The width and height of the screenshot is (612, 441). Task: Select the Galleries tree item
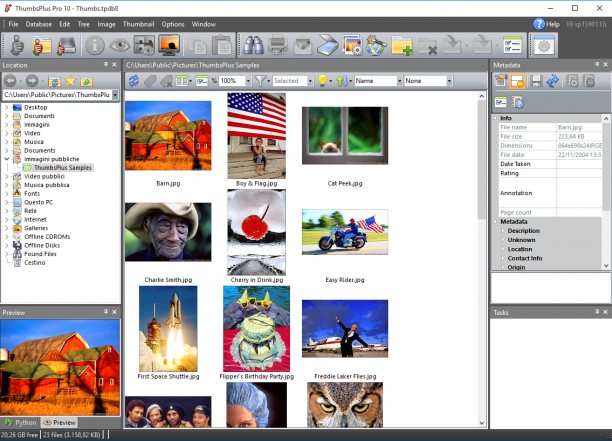pyautogui.click(x=36, y=228)
